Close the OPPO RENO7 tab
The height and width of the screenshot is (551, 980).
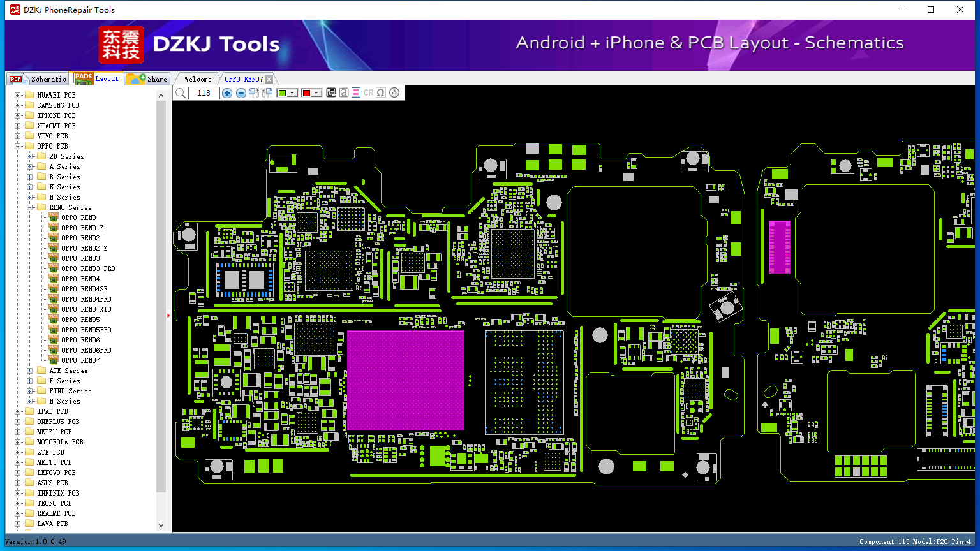click(269, 79)
